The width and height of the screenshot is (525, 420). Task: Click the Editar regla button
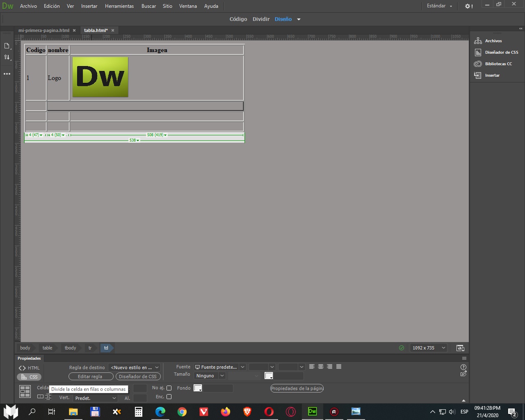coord(91,377)
